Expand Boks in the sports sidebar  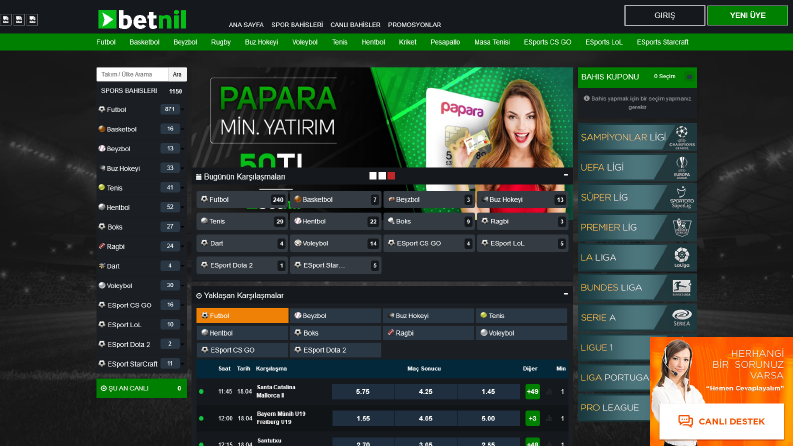(x=142, y=227)
